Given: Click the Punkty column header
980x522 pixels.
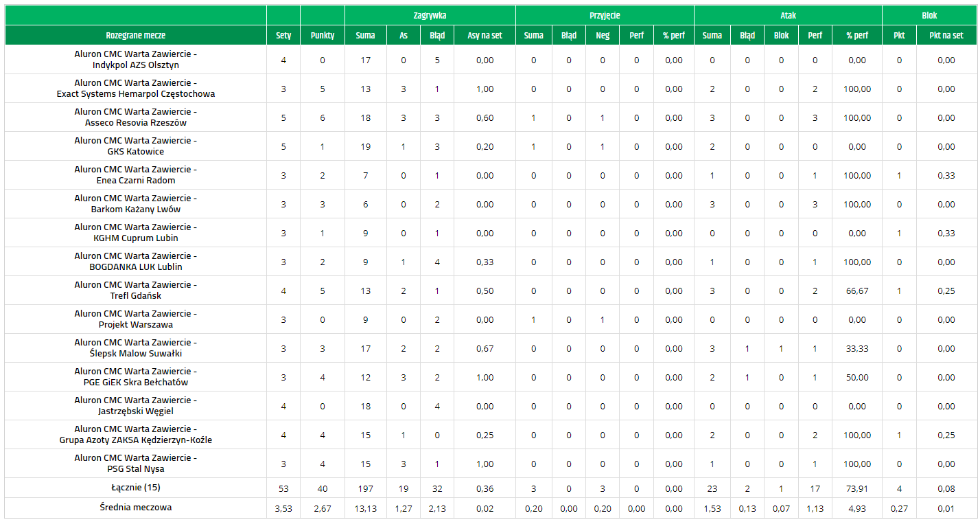Looking at the screenshot, I should [323, 35].
